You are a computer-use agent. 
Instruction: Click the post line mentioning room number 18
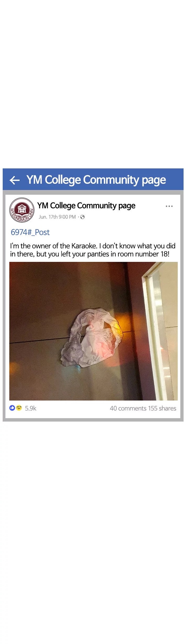(x=90, y=254)
